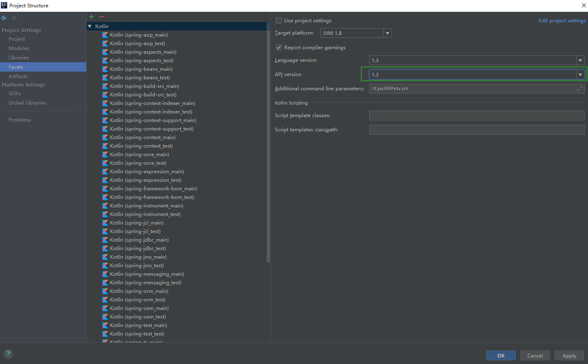This screenshot has width=588, height=364.
Task: Collapse the Kotlin facets tree node
Action: tap(90, 26)
